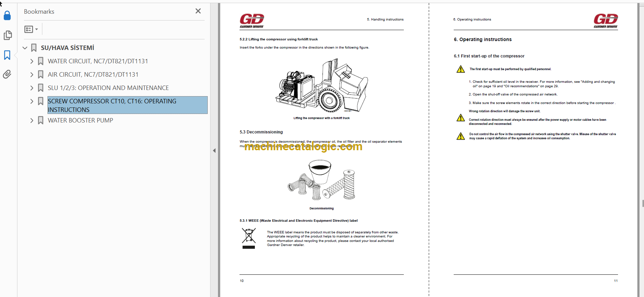Click step 2 about opening shut-off valve

(513, 94)
